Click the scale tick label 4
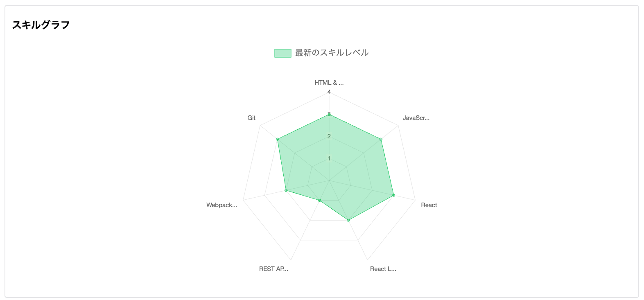This screenshot has height=300, width=644. coord(329,92)
